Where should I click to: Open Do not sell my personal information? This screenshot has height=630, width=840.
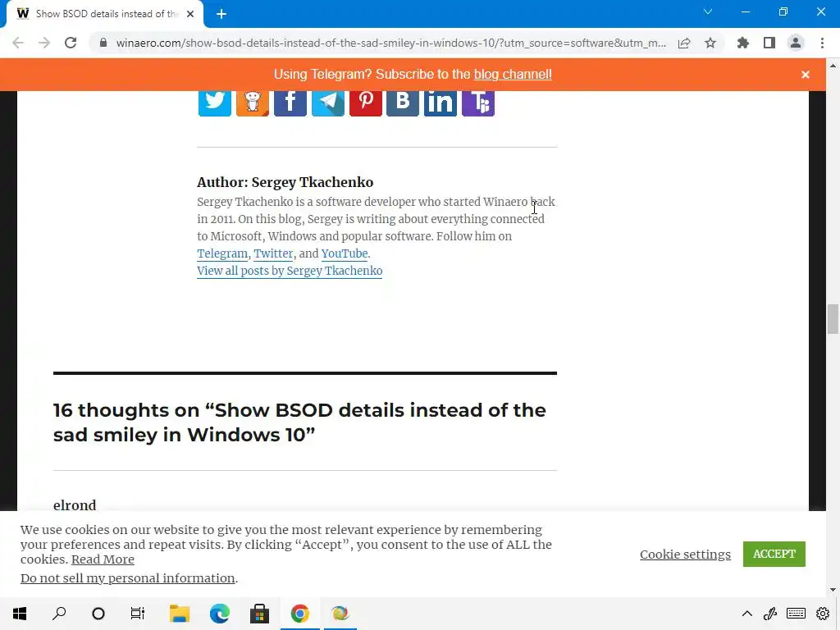127,578
